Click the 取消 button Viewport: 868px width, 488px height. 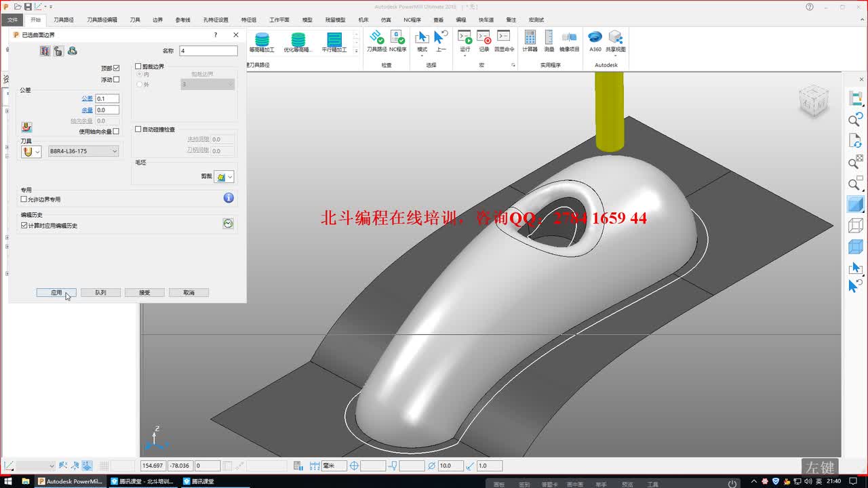189,293
